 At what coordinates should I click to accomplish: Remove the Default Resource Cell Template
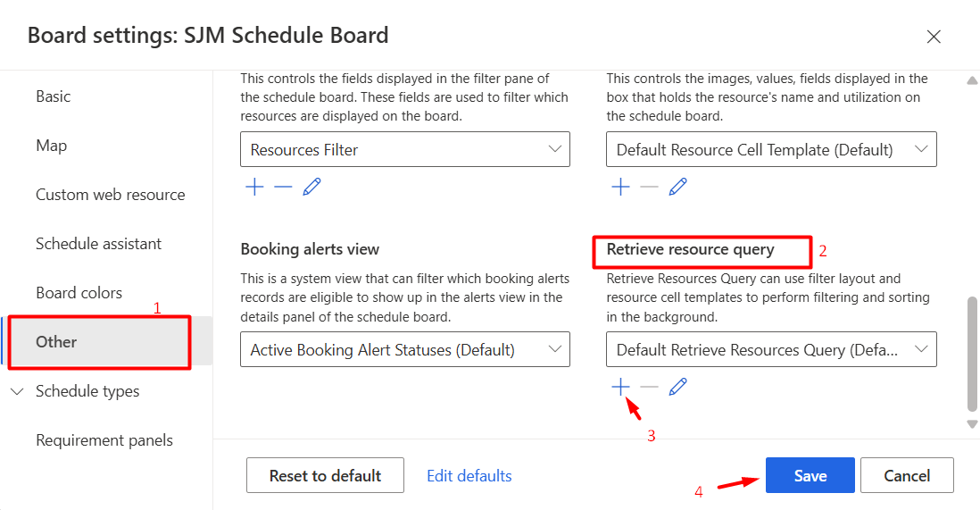pos(650,187)
